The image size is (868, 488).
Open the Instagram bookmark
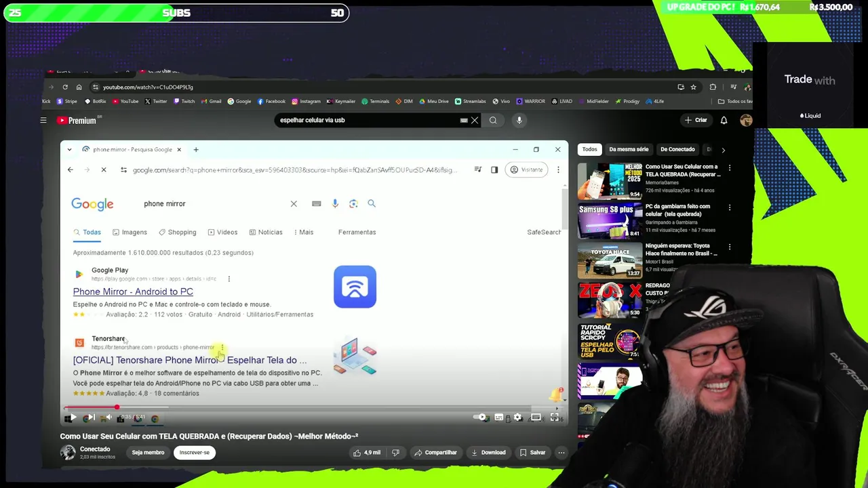tap(306, 101)
